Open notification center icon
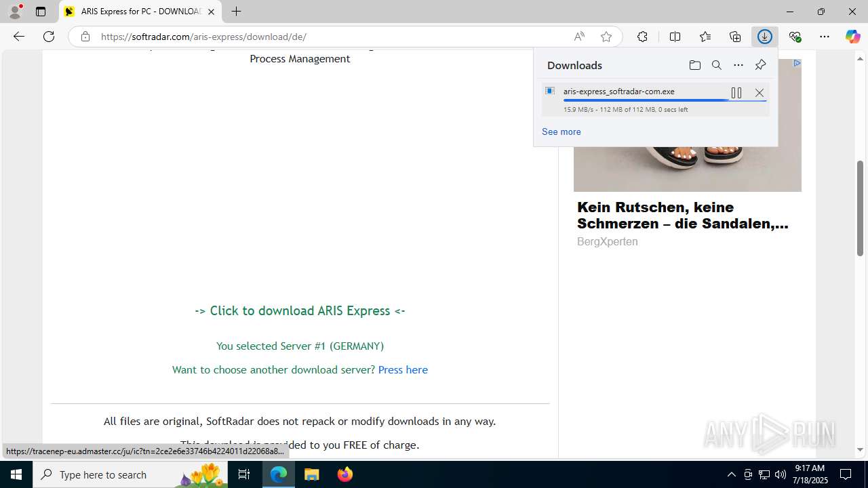This screenshot has width=868, height=488. point(846,474)
